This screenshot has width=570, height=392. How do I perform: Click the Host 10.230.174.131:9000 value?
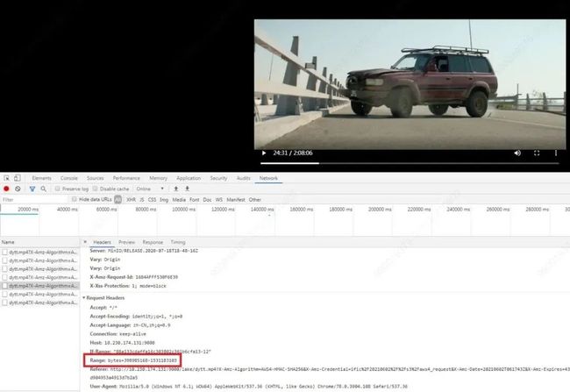point(129,343)
